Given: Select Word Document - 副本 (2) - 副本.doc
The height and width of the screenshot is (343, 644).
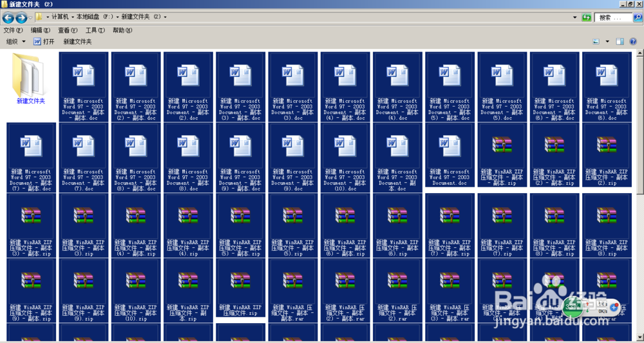Looking at the screenshot, I should click(136, 87).
